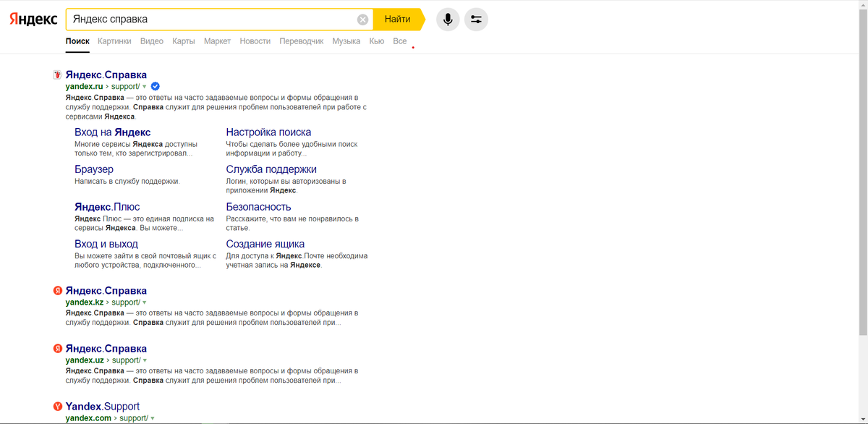This screenshot has width=868, height=424.
Task: Click the verified checkmark badge by yandex.ru
Action: [x=156, y=86]
